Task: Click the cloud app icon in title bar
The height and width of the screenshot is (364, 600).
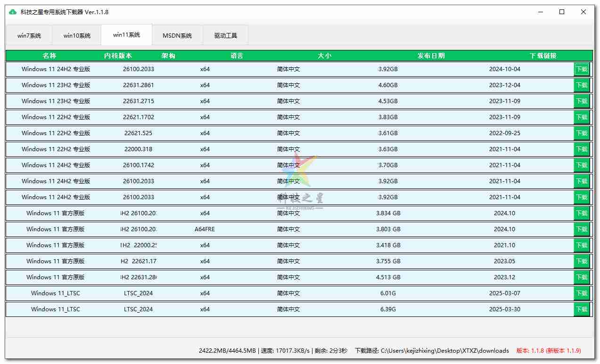Action: coord(13,12)
